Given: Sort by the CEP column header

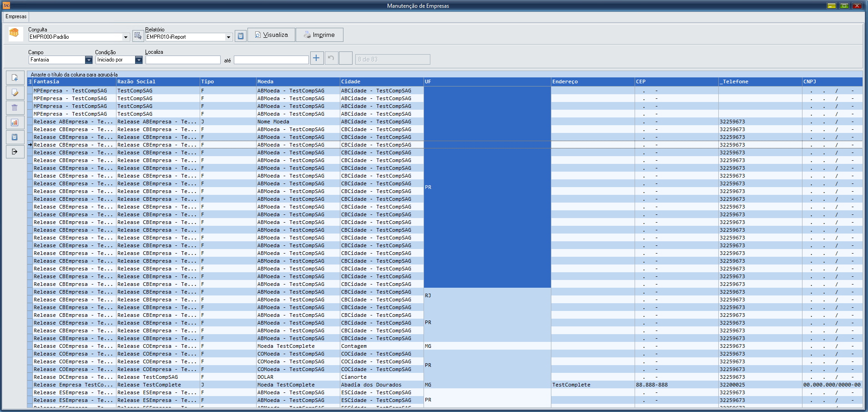Looking at the screenshot, I should [x=677, y=82].
